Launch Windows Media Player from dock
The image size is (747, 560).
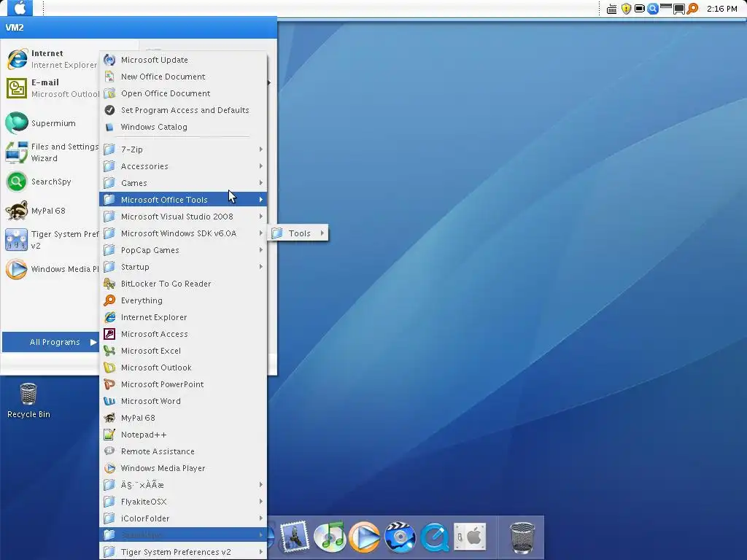[x=365, y=537]
